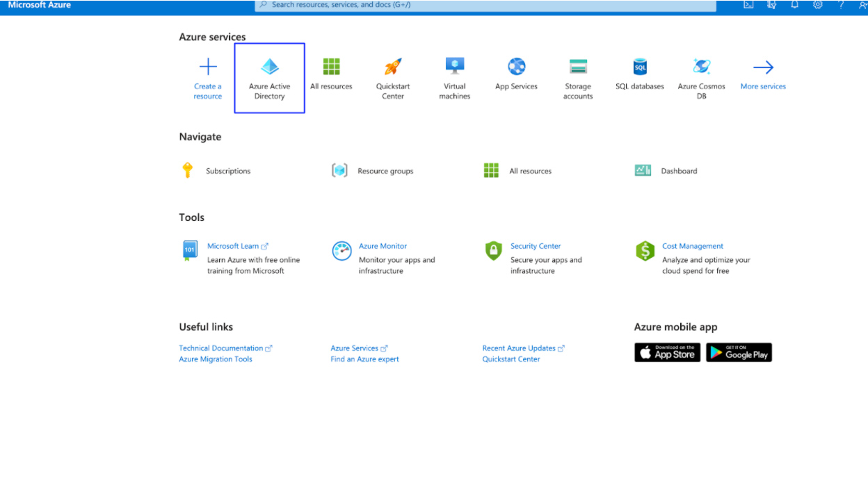Click Download on the App Store badge
868x481 pixels.
click(x=667, y=352)
